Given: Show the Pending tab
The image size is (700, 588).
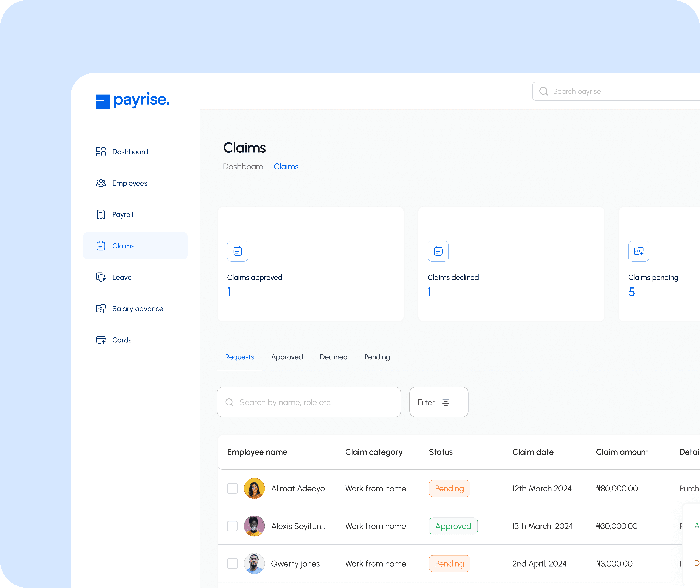Looking at the screenshot, I should [x=377, y=357].
